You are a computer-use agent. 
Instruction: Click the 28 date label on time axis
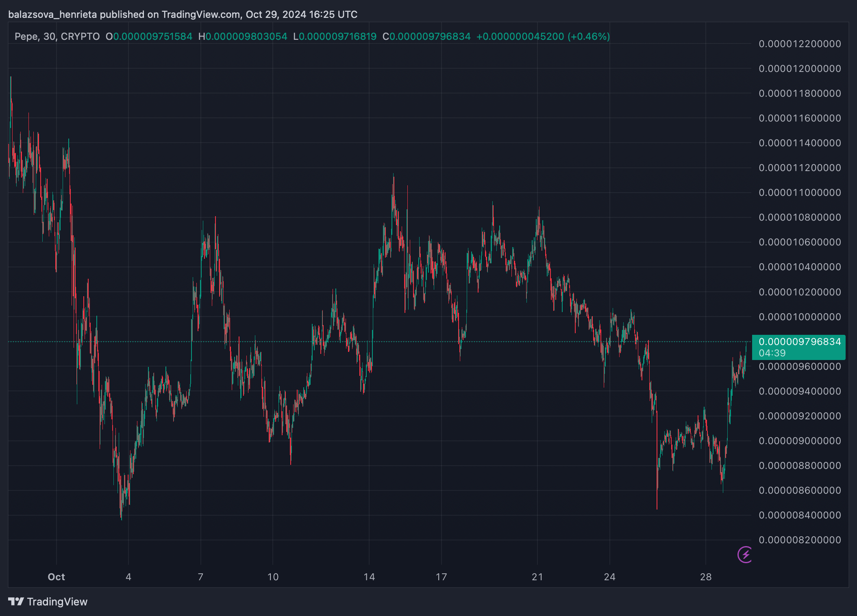706,577
